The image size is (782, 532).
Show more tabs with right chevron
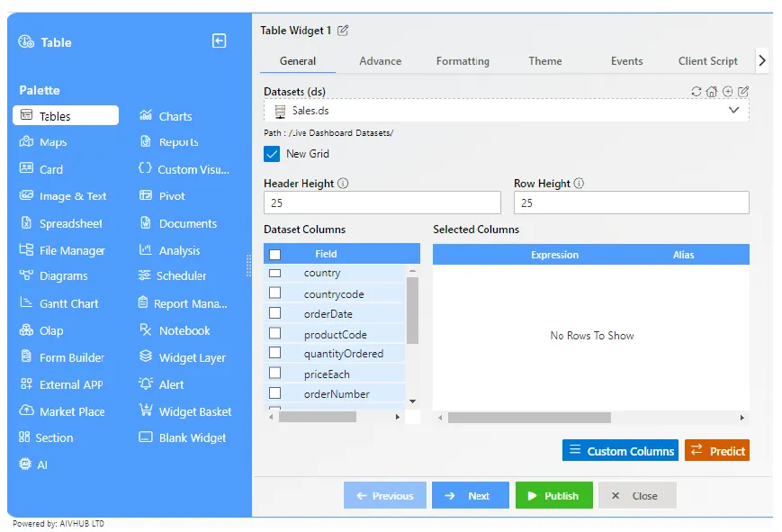[761, 60]
